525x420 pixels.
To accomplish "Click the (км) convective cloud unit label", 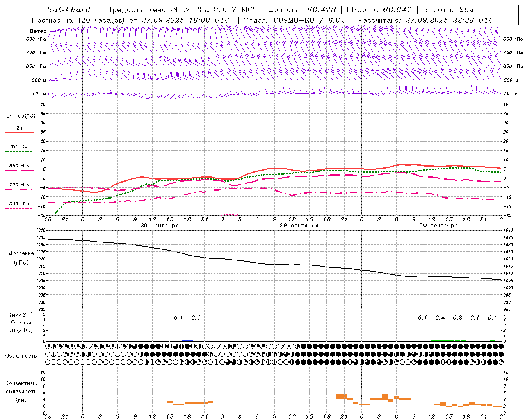I will pyautogui.click(x=21, y=399).
